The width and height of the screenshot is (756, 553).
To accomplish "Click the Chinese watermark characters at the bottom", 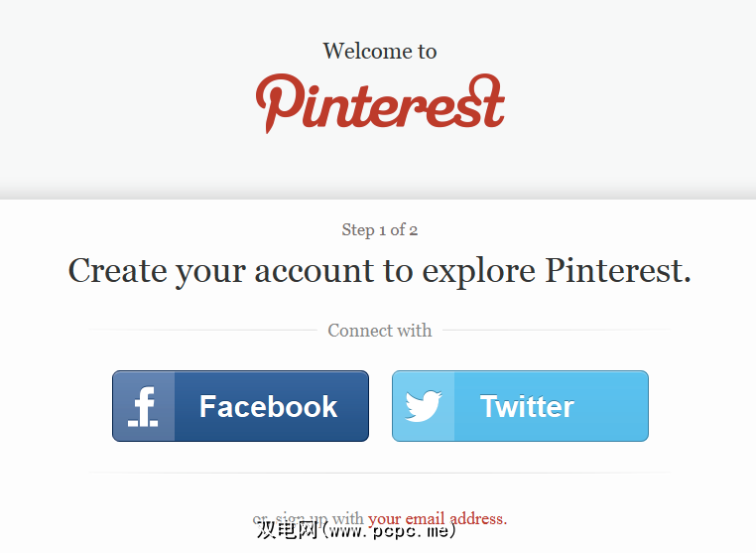I will [x=286, y=531].
